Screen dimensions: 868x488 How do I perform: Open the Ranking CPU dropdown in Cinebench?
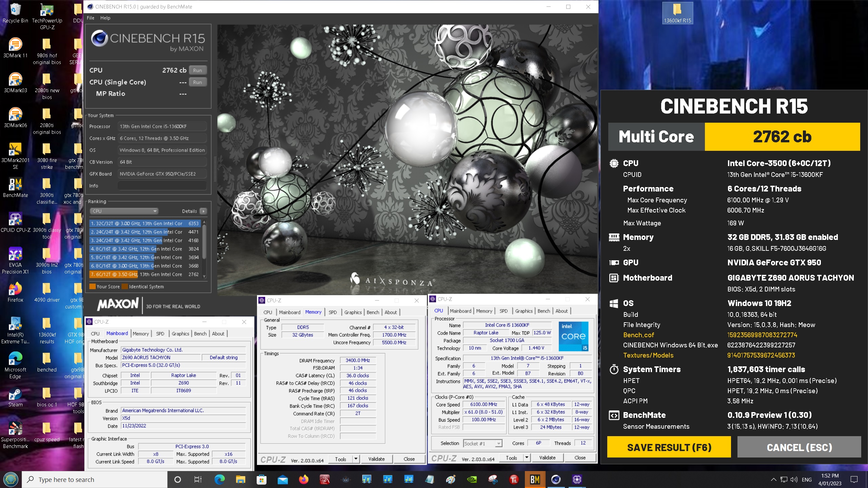pyautogui.click(x=124, y=211)
